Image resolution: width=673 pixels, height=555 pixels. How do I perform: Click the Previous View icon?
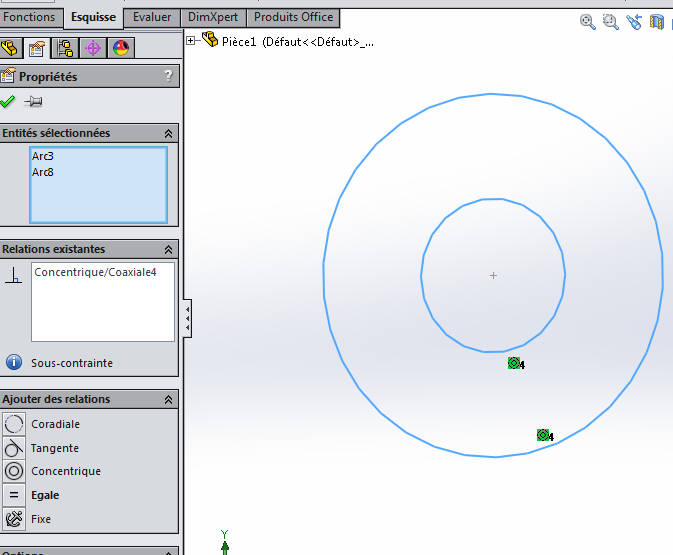(x=634, y=21)
